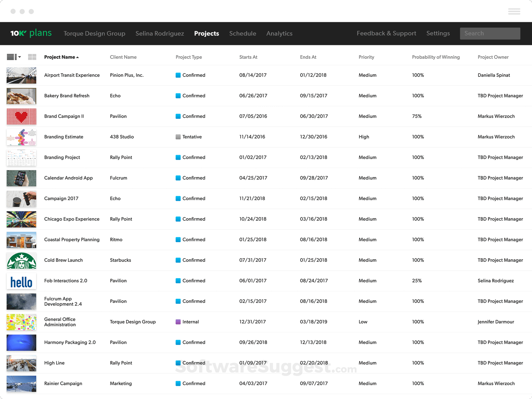Open Calendar Android App thumbnail
The height and width of the screenshot is (399, 532).
[x=21, y=178]
